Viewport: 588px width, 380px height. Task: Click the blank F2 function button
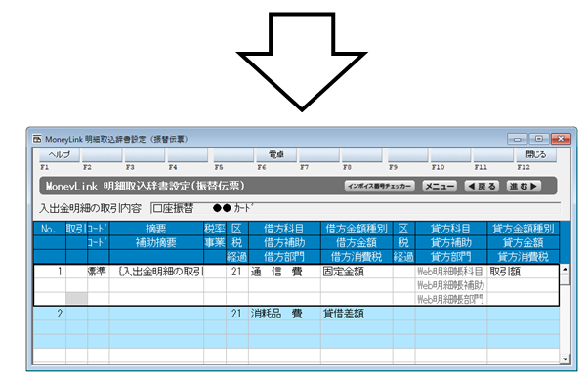[102, 155]
